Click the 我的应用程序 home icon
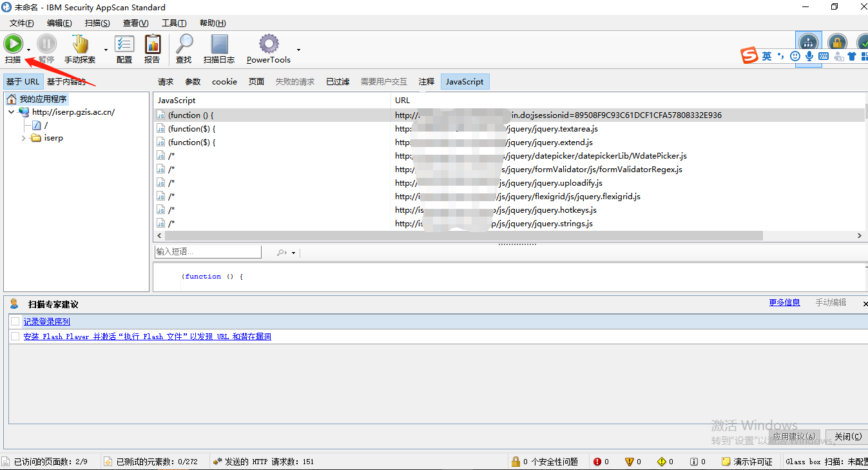This screenshot has width=868, height=470. tap(12, 99)
